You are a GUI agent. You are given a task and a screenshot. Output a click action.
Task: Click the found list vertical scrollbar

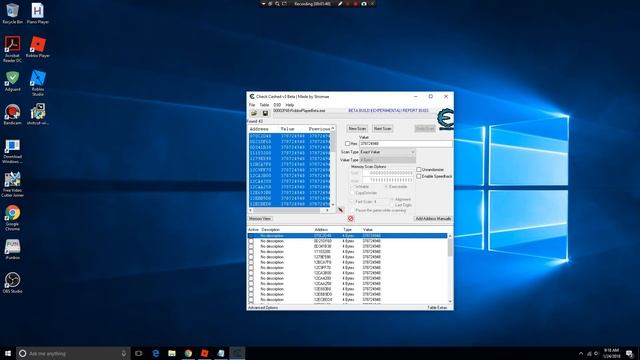coord(333,166)
